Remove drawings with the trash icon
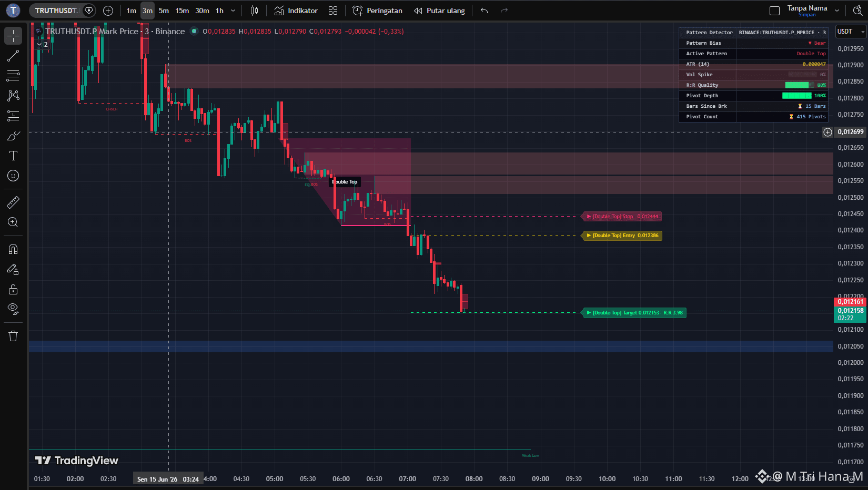868x490 pixels. (x=13, y=336)
